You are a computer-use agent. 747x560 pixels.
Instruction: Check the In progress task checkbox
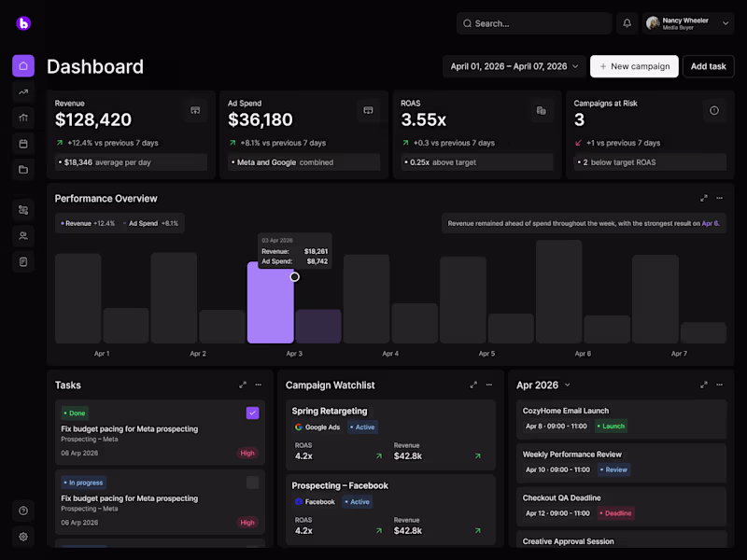click(252, 483)
